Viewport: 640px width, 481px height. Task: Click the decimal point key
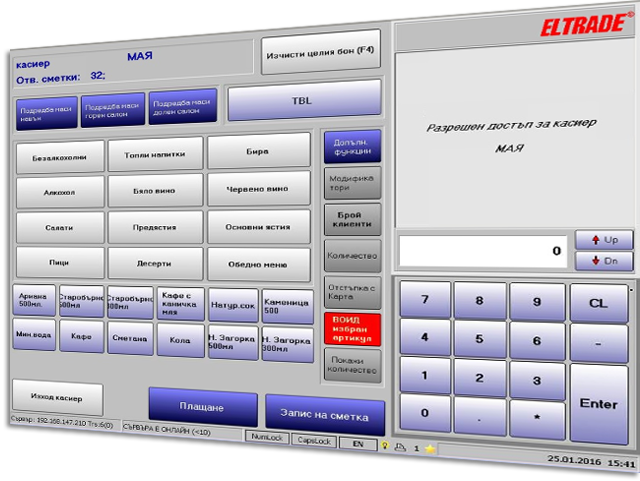click(480, 416)
